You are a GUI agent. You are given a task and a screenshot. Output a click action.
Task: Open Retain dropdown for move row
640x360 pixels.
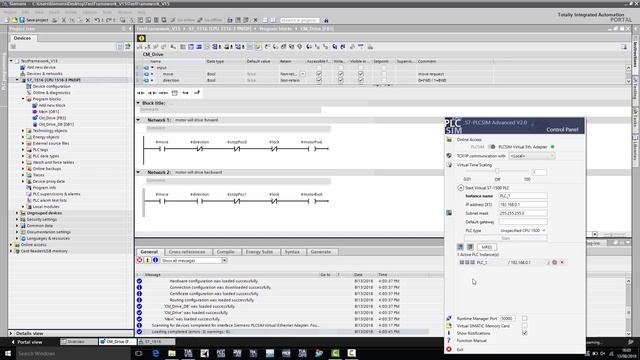click(x=302, y=74)
